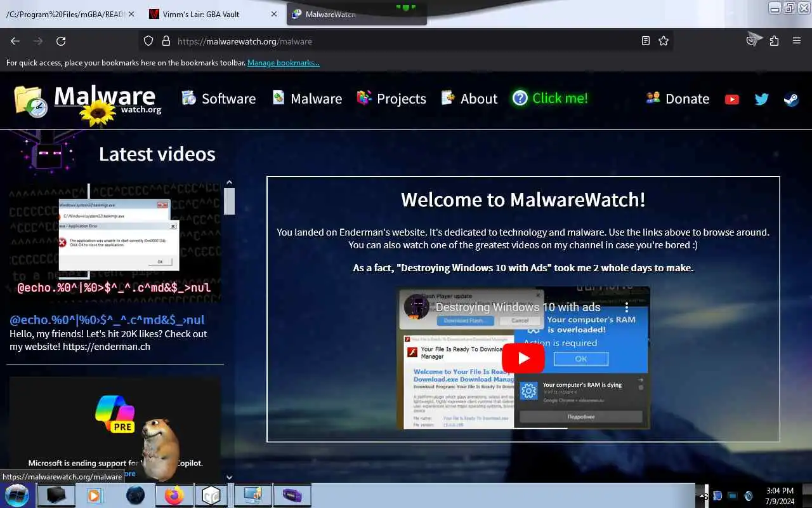Open the mGBA purple handheld taskbar icon
This screenshot has height=508, width=812.
[x=291, y=495]
